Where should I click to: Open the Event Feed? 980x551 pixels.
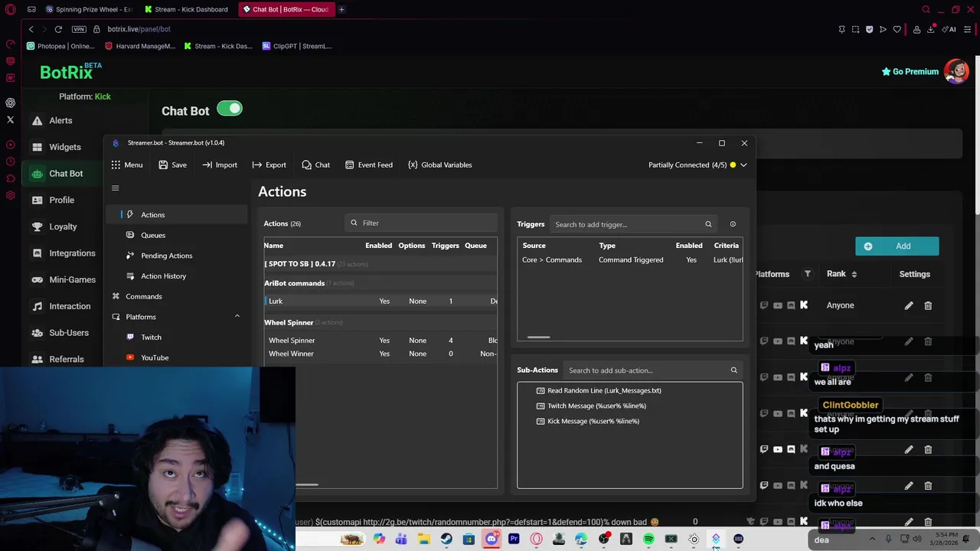(368, 165)
